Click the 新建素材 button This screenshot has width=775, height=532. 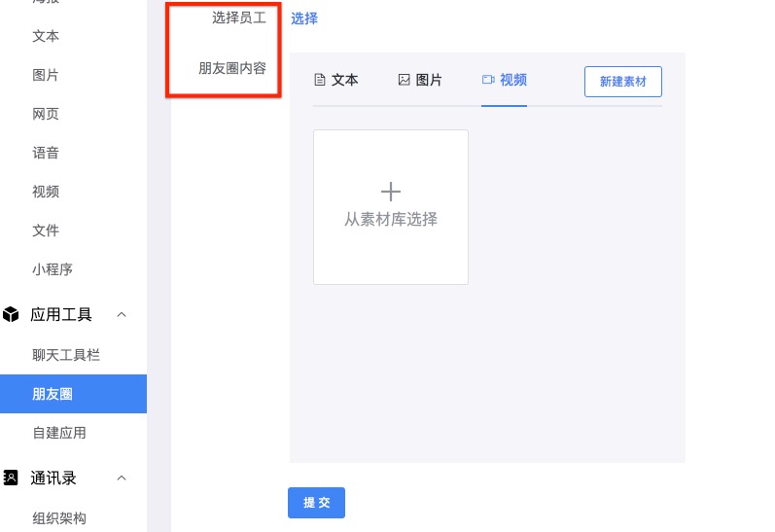[x=622, y=82]
